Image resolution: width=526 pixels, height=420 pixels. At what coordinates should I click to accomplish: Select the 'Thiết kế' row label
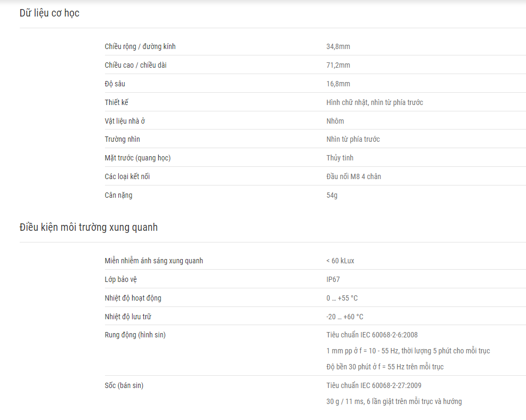[116, 102]
